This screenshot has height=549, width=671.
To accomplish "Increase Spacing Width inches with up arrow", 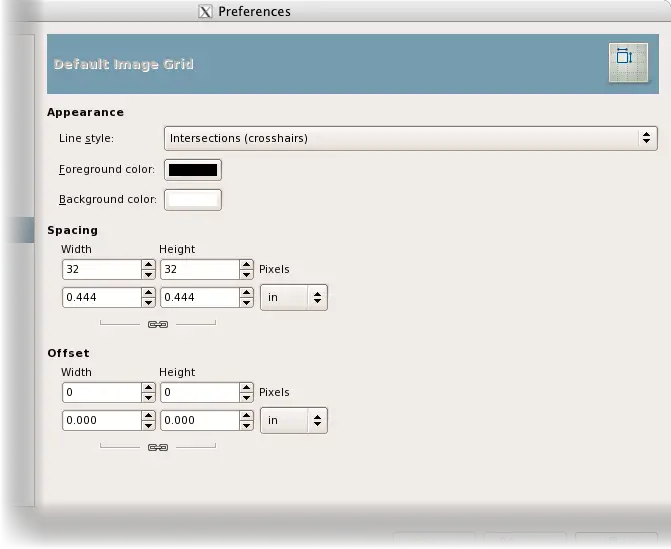I will point(149,293).
